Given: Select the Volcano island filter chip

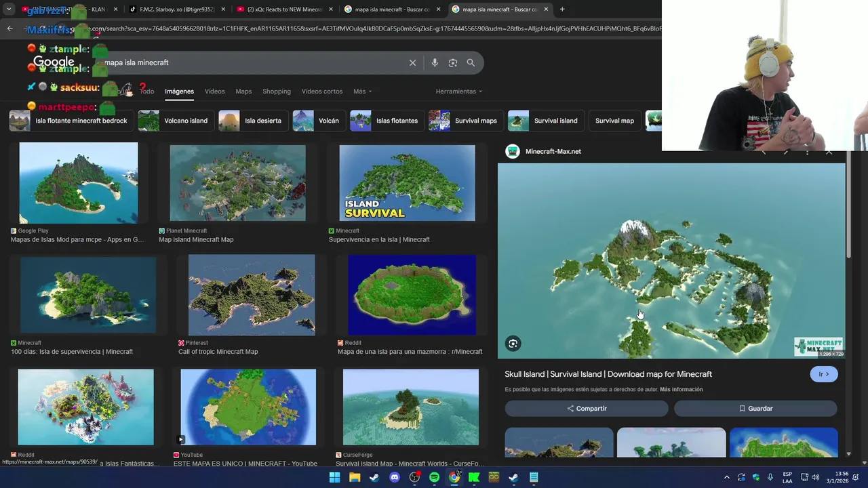Looking at the screenshot, I should (x=177, y=121).
